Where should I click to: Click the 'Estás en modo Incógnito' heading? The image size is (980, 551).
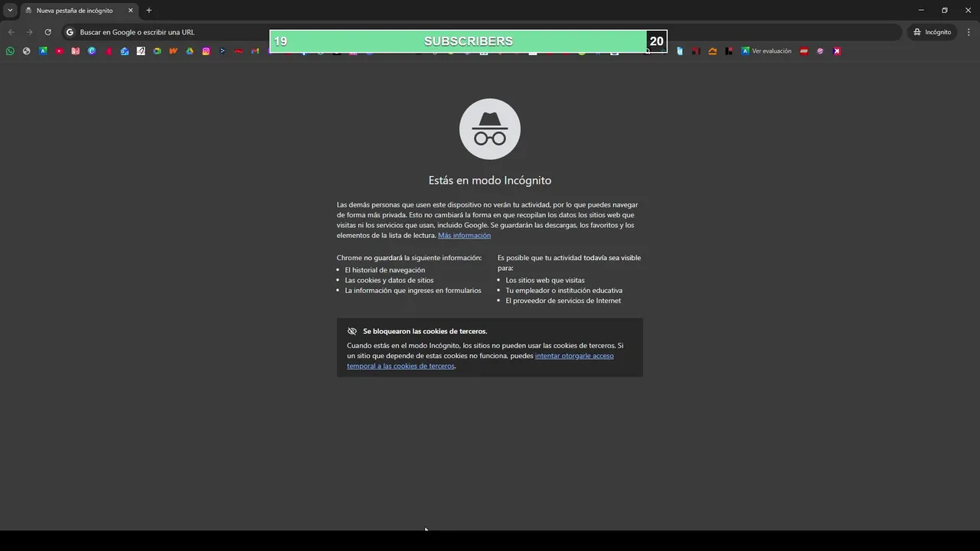(490, 181)
